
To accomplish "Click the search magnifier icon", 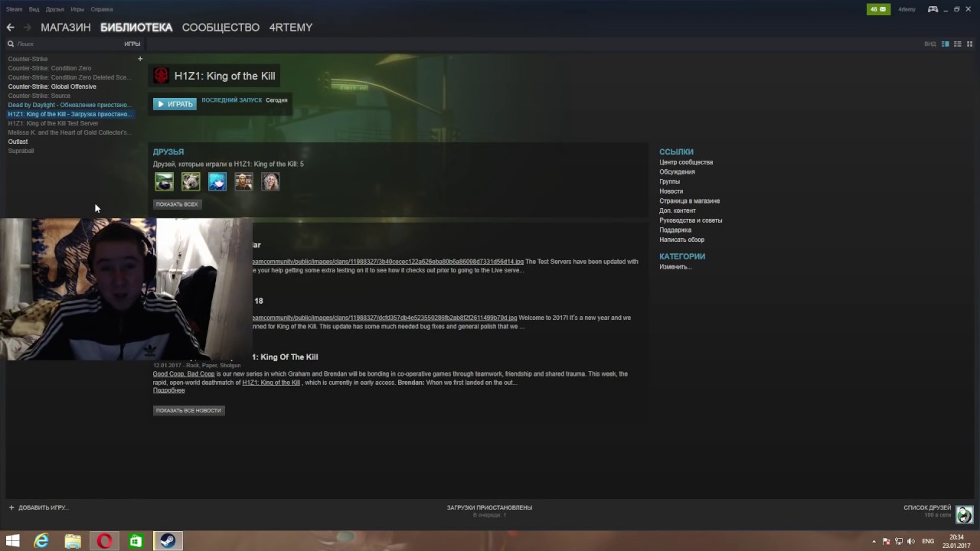I will click(x=11, y=44).
